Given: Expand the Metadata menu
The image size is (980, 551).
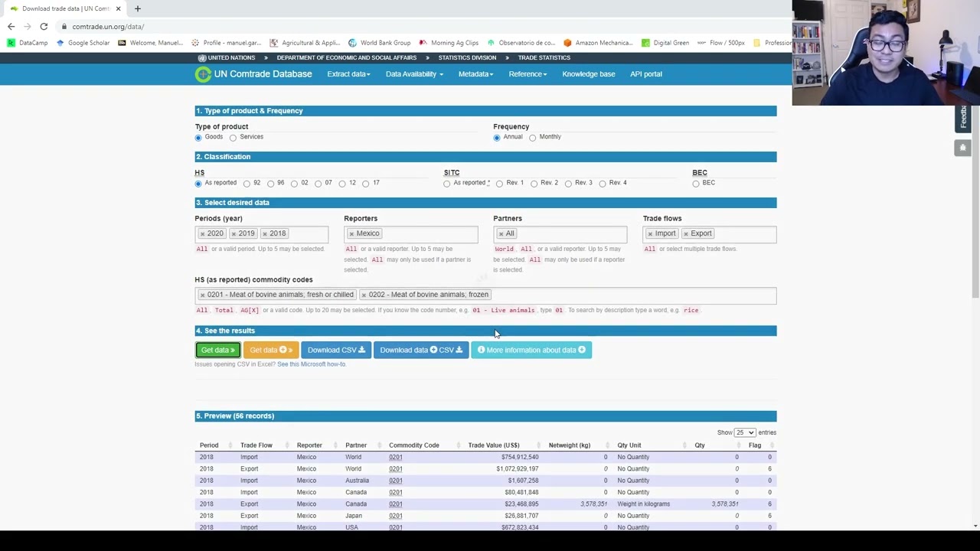Looking at the screenshot, I should pos(475,74).
